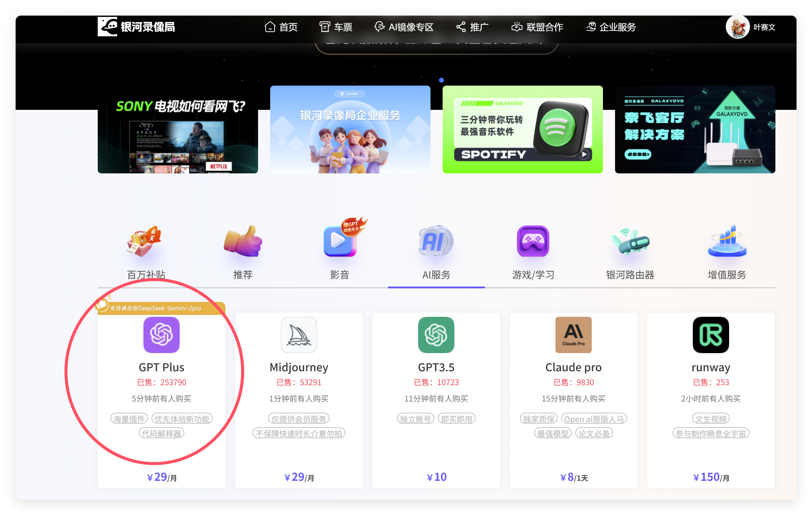Viewport: 812px width, 515px height.
Task: Click the 最强模型 tag
Action: [x=553, y=433]
